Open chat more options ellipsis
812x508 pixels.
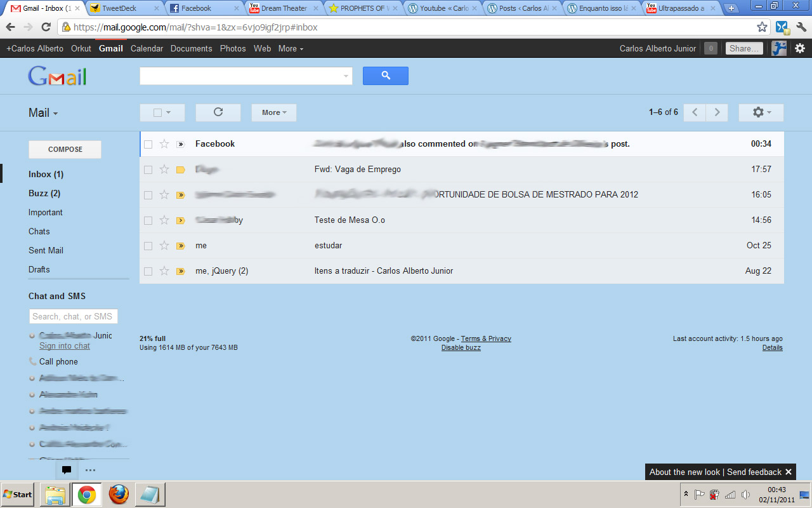tap(90, 471)
